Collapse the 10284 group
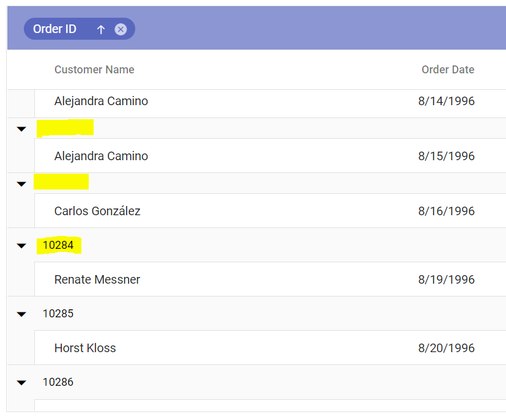Image resolution: width=506 pixels, height=420 pixels. [21, 246]
